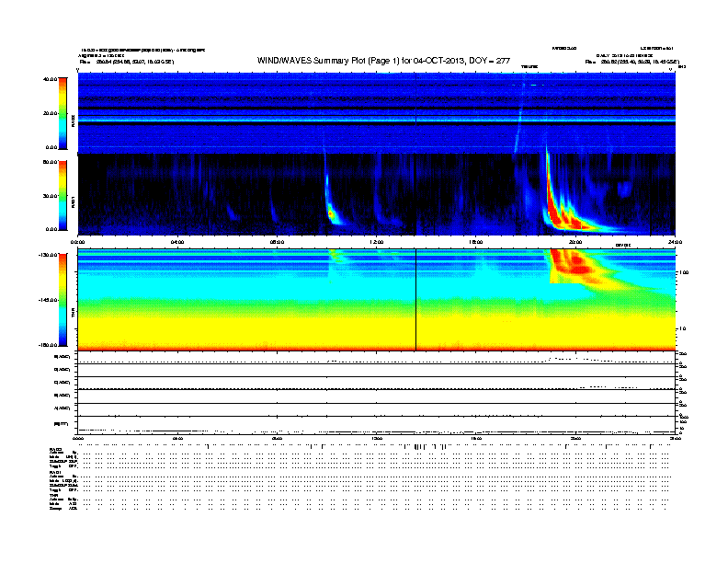The width and height of the screenshot is (728, 563).
Task: Click the 20.00 label on RAD2 color scale
Action: 50,113
